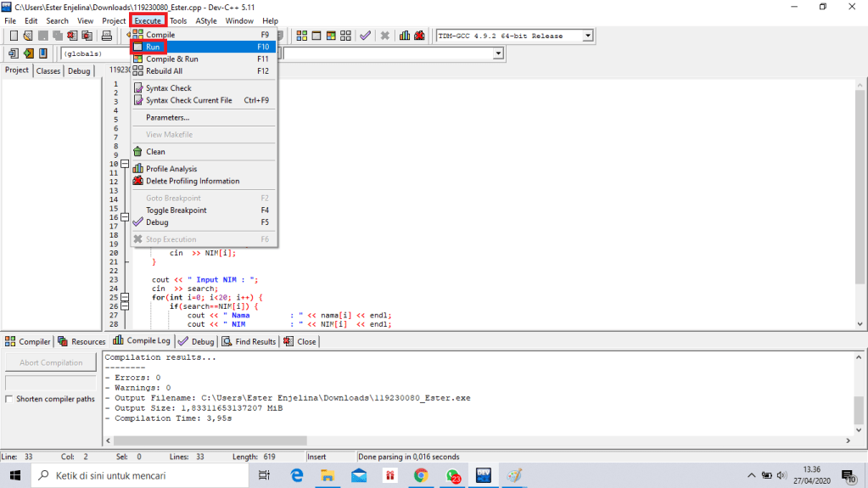
Task: Click the New file toolbar icon
Action: 13,36
